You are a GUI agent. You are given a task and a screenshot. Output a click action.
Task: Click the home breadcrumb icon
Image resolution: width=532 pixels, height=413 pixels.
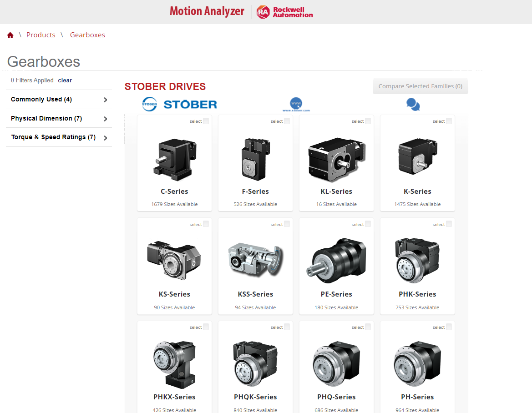pos(10,35)
